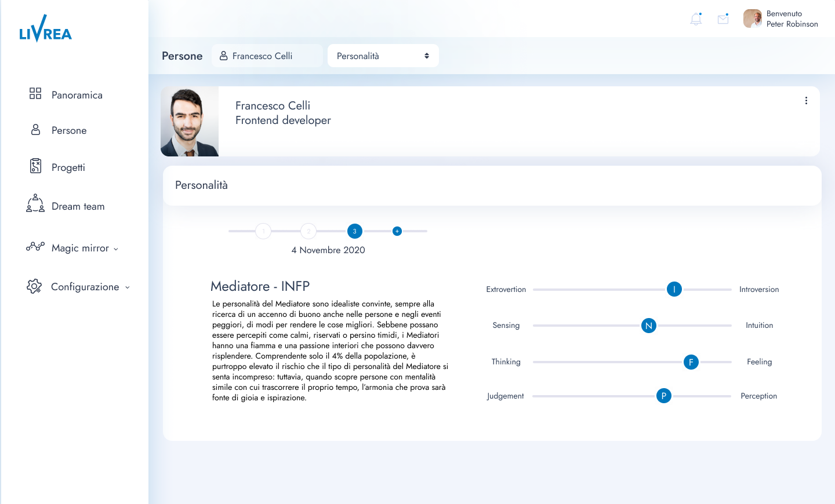Click the Introversion label
The width and height of the screenshot is (835, 504).
[759, 290]
